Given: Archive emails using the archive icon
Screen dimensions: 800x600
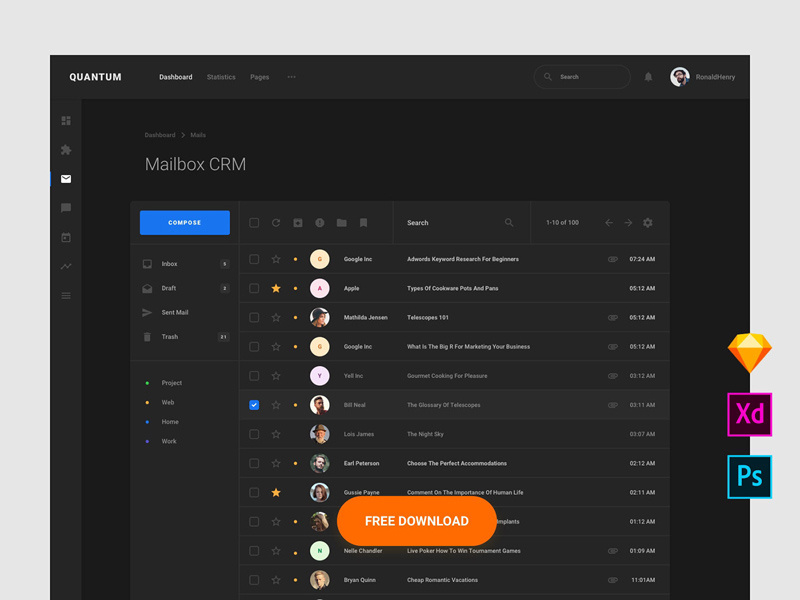Looking at the screenshot, I should click(298, 222).
